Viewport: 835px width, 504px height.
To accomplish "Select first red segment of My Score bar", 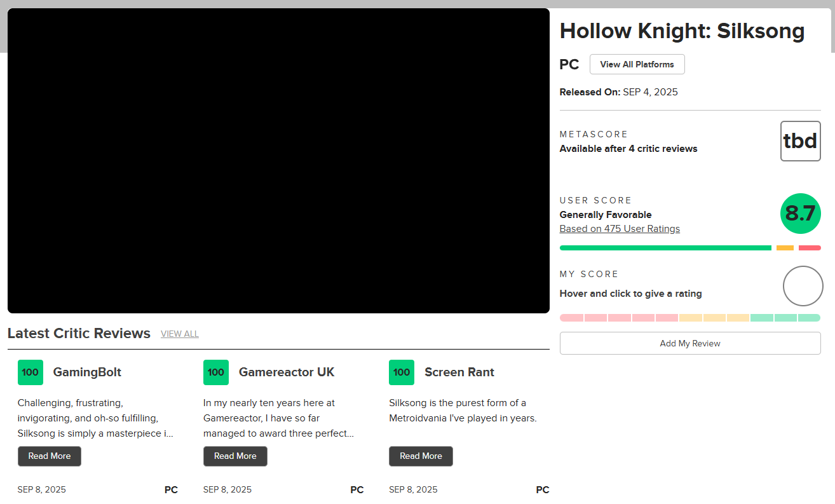I will coord(571,318).
